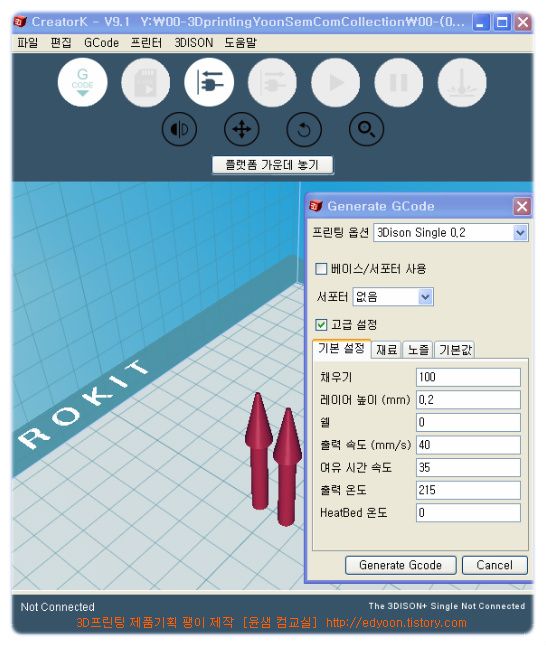The height and width of the screenshot is (646, 546).
Task: Open the 프린터 menu
Action: 146,42
